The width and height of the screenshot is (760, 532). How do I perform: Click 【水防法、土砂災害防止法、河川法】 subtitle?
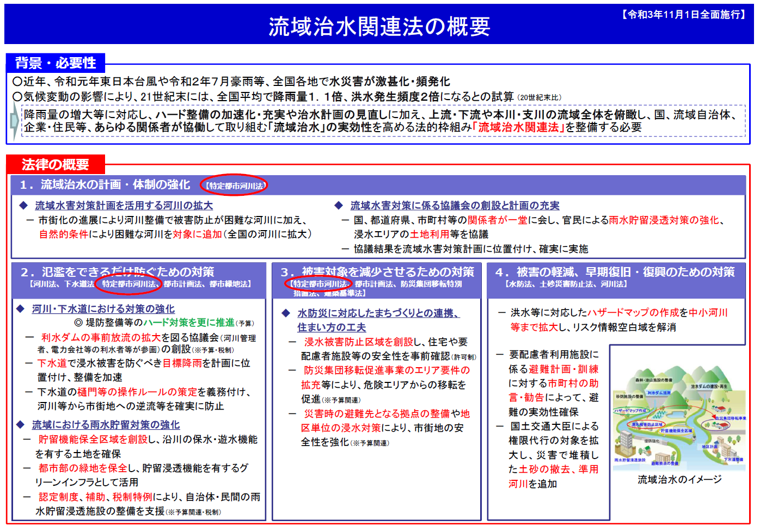(x=566, y=284)
